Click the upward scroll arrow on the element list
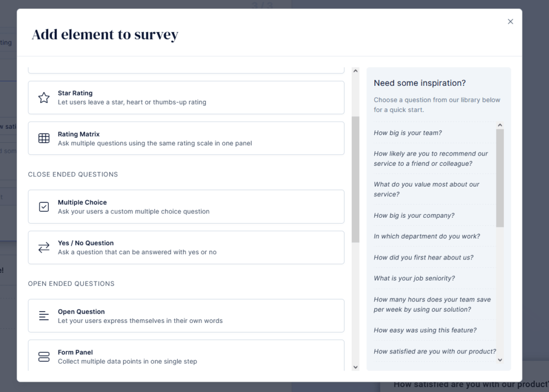This screenshot has height=392, width=549. (355, 70)
